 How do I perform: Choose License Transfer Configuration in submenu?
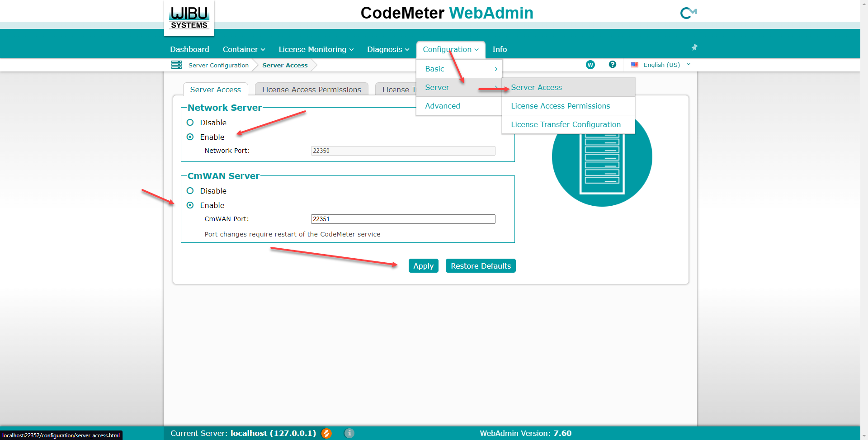pos(569,124)
